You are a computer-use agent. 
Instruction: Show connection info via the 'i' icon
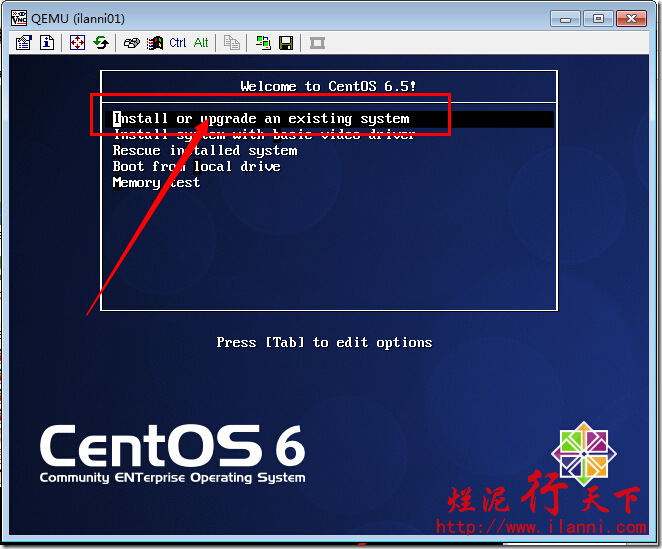click(47, 43)
